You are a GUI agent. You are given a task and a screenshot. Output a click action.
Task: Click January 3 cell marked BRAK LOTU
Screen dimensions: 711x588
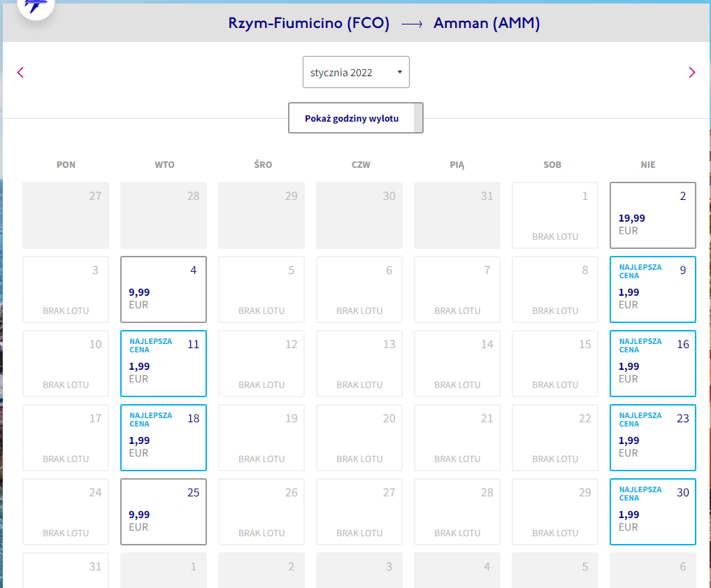tap(66, 289)
